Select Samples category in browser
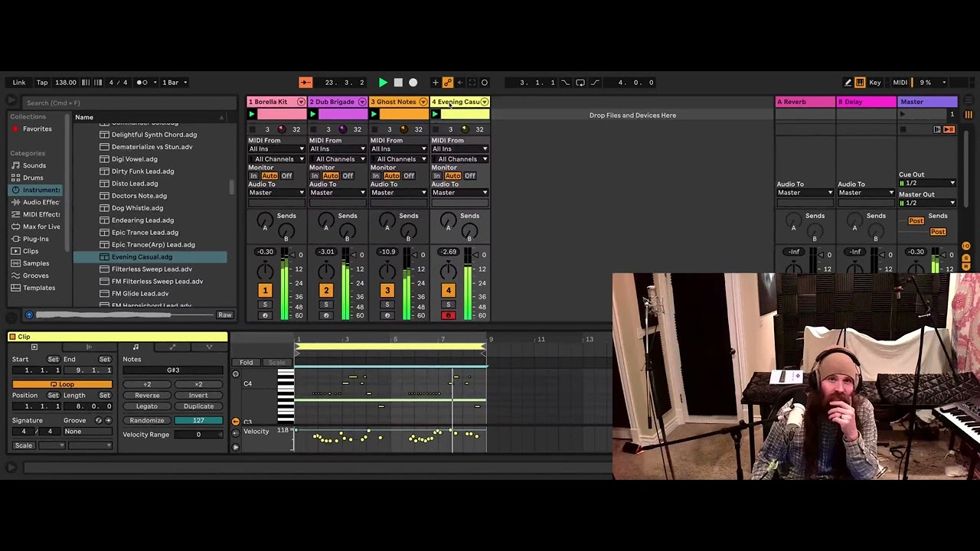Screen dimensions: 980x551 36,263
